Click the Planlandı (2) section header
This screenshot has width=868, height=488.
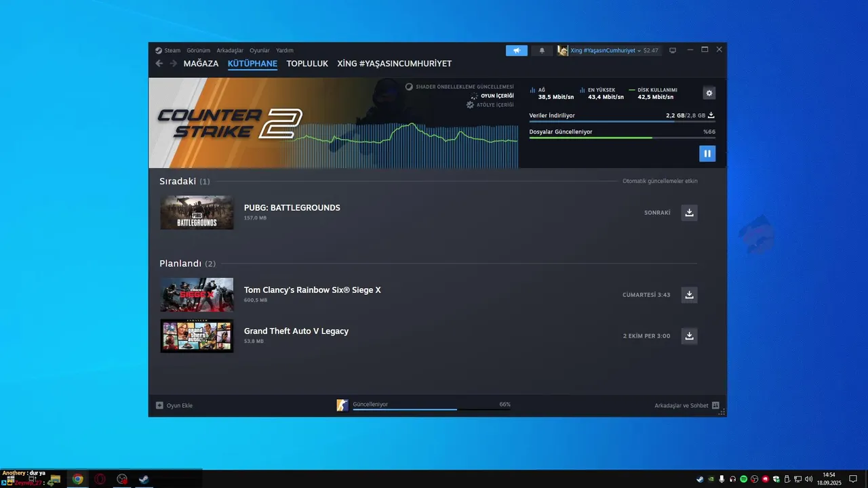(187, 263)
